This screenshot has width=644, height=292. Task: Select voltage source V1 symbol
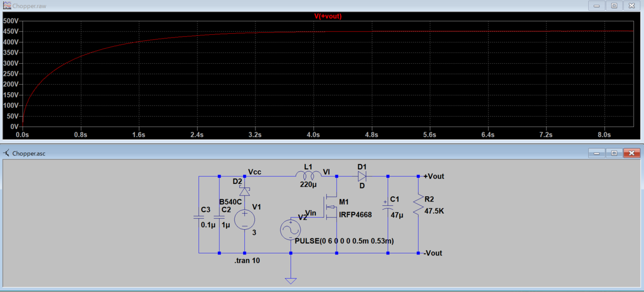(x=245, y=219)
